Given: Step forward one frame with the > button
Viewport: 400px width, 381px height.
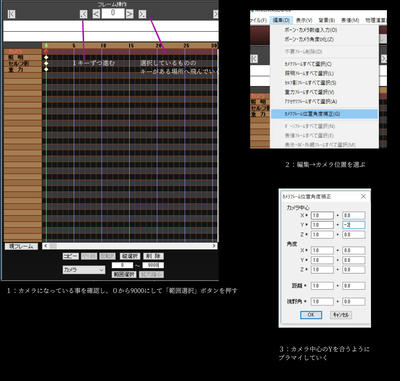Looking at the screenshot, I should coord(130,14).
